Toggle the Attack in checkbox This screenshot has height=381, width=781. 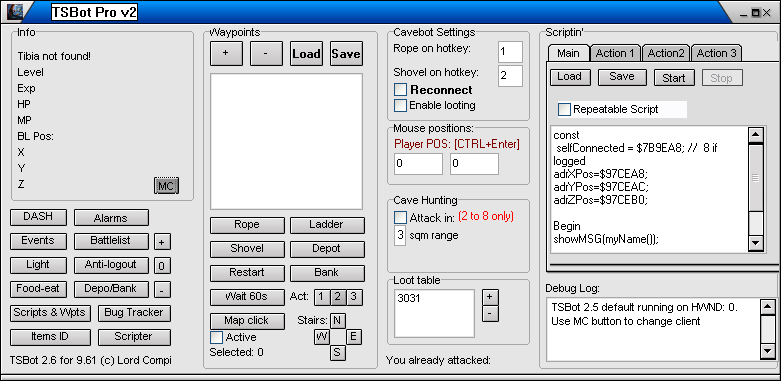point(400,218)
